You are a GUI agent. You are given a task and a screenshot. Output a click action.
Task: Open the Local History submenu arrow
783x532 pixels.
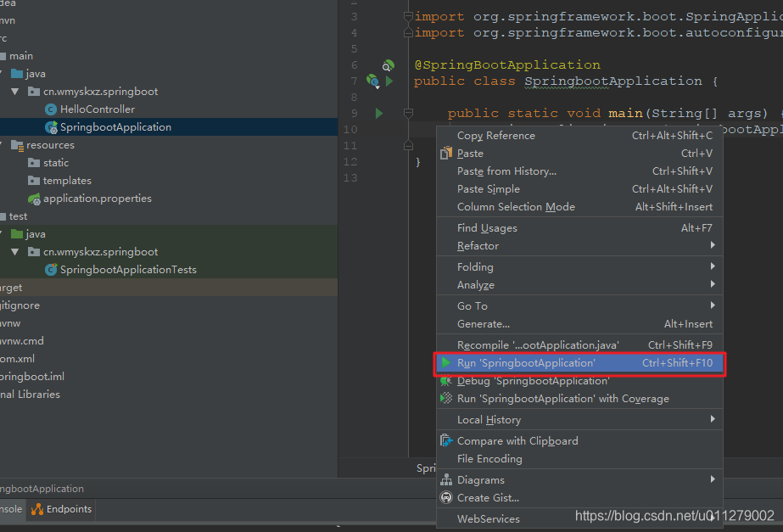pyautogui.click(x=713, y=419)
